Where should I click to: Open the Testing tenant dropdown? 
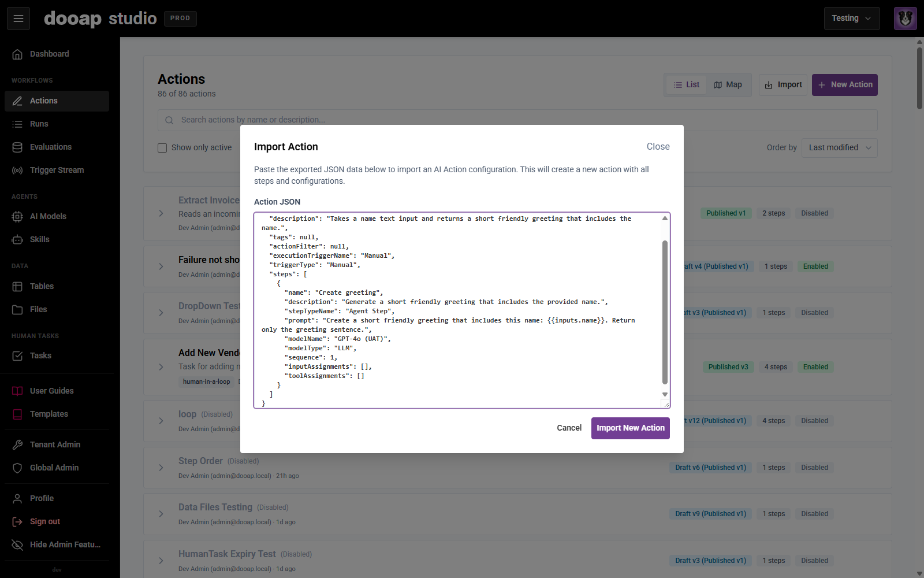[852, 18]
